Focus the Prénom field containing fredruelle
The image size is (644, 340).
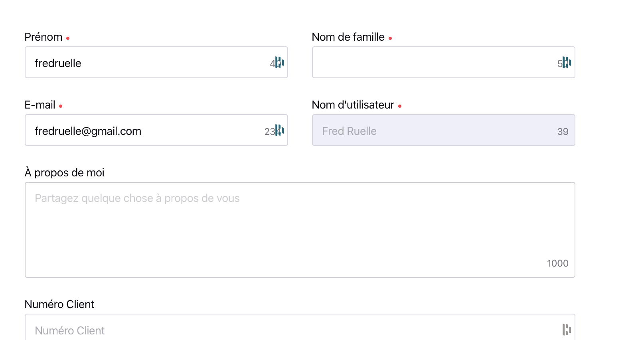(x=156, y=62)
